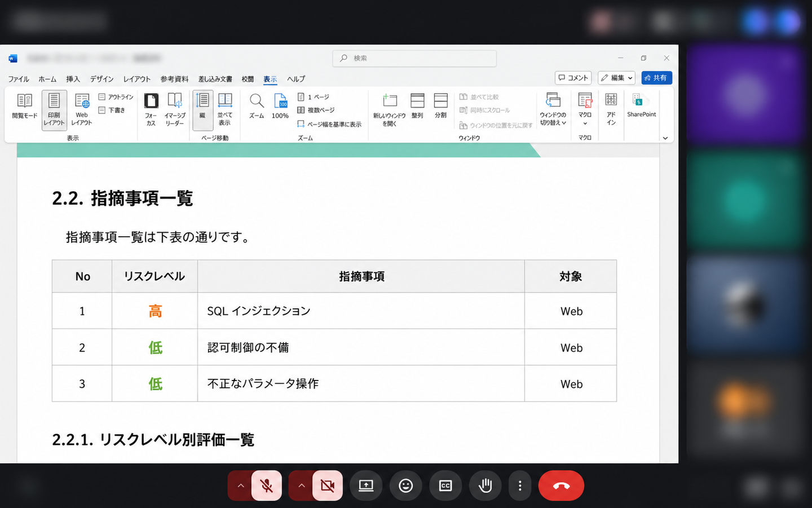The height and width of the screenshot is (508, 812).
Task: Turn on the camera
Action: point(328,485)
